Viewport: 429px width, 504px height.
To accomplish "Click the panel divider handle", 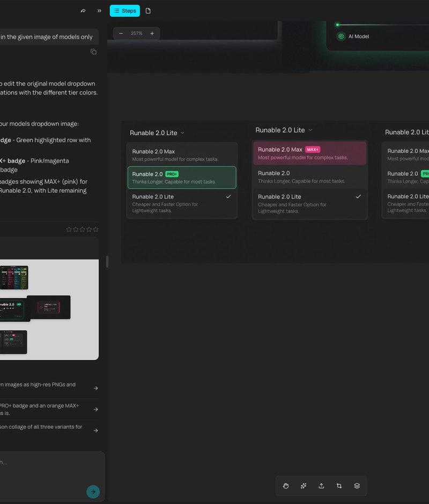I will (x=107, y=262).
